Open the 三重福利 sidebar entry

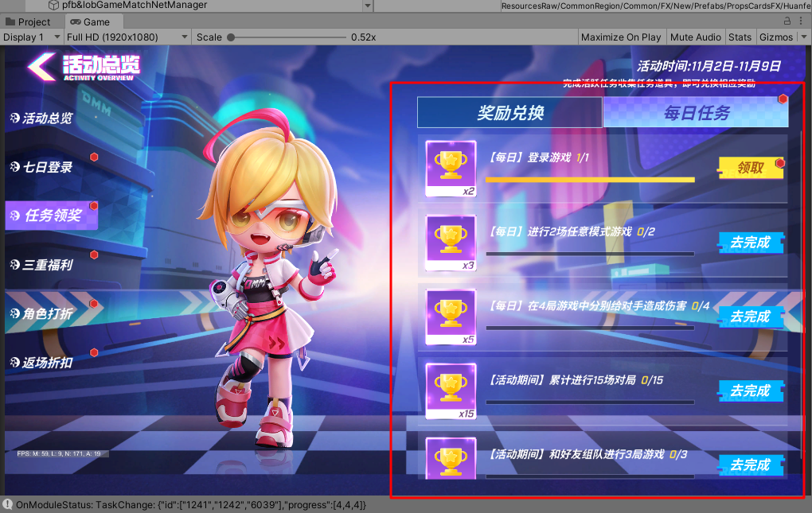[41, 265]
